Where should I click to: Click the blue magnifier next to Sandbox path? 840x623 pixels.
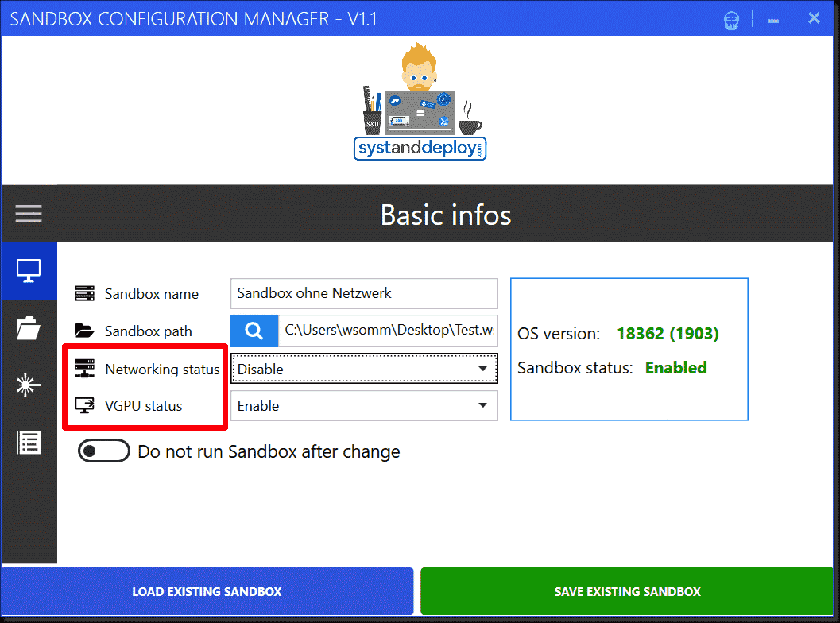coord(254,331)
